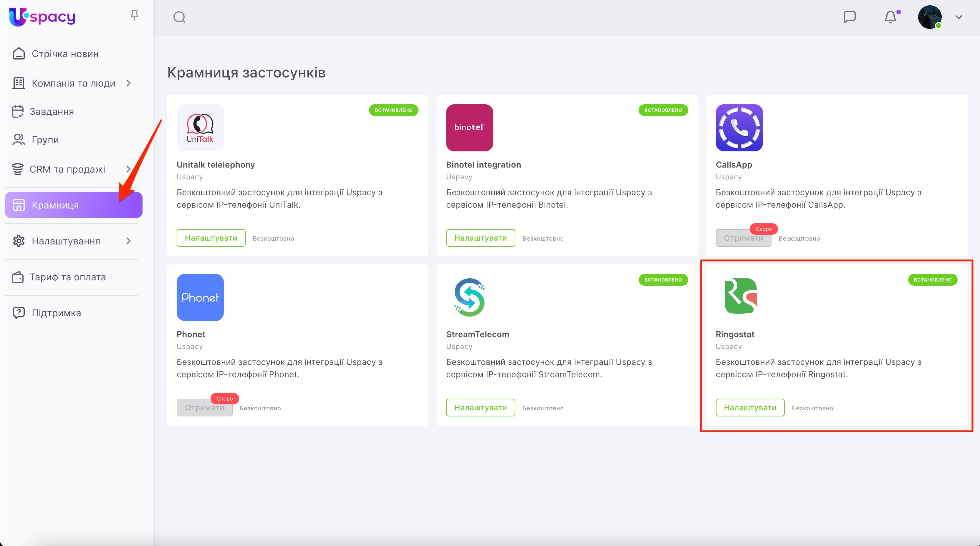Click the StreamTelecom app logo
The image size is (980, 546).
pyautogui.click(x=469, y=297)
